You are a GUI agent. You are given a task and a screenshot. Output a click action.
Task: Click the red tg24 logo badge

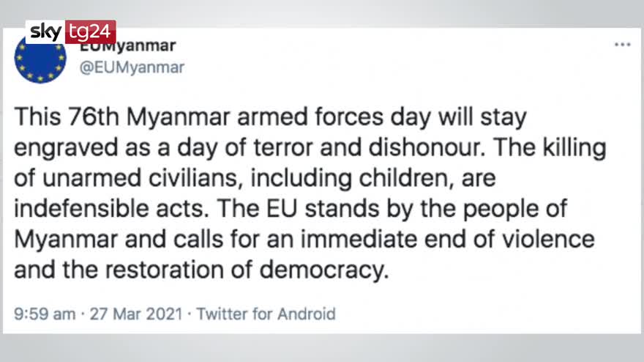tap(92, 32)
